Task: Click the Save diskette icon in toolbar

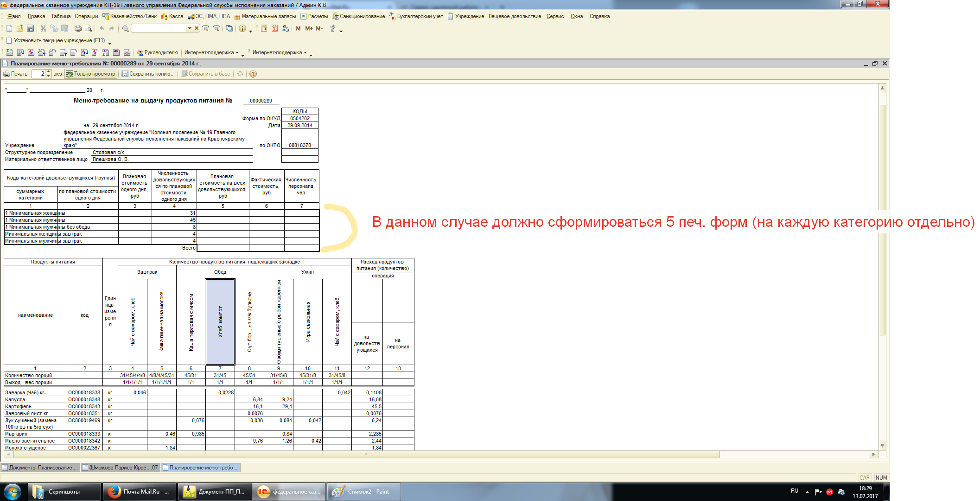Action: (x=30, y=28)
